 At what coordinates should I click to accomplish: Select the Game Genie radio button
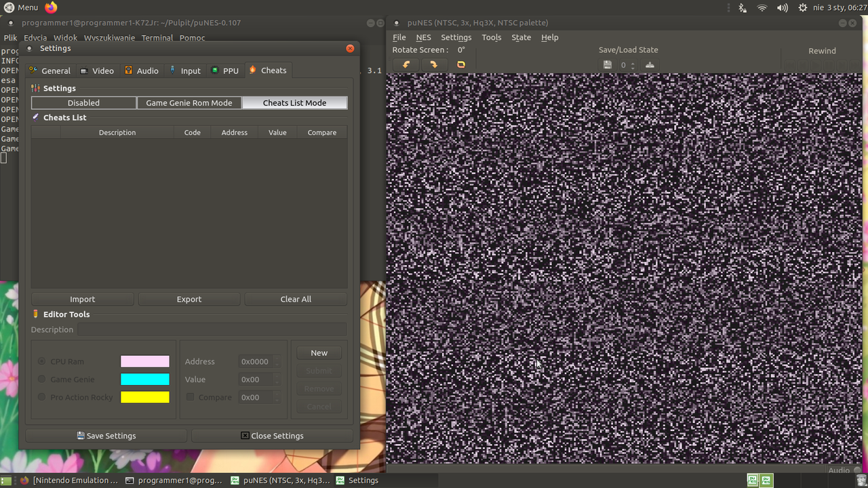(42, 379)
